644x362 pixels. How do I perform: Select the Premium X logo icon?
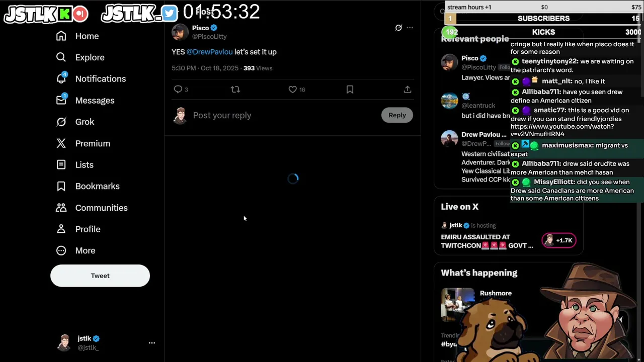tap(61, 143)
